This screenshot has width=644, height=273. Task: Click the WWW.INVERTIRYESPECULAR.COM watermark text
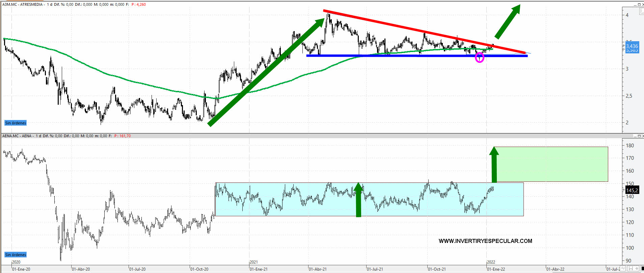click(x=485, y=241)
